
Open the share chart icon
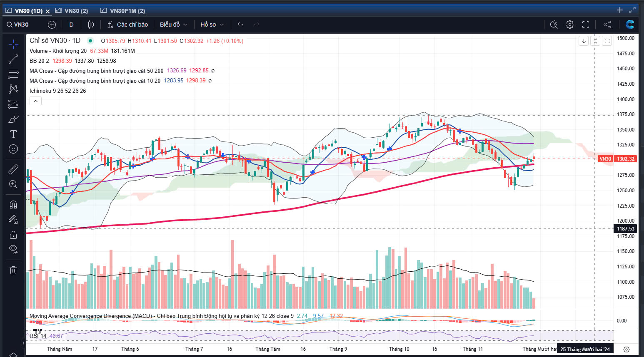pyautogui.click(x=607, y=25)
